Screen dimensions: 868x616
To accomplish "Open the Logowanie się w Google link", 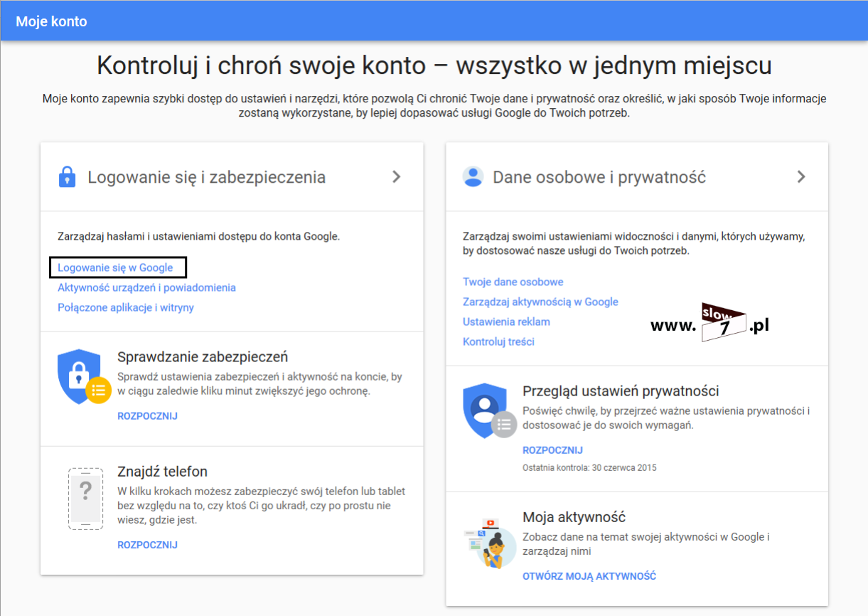I will (x=115, y=267).
